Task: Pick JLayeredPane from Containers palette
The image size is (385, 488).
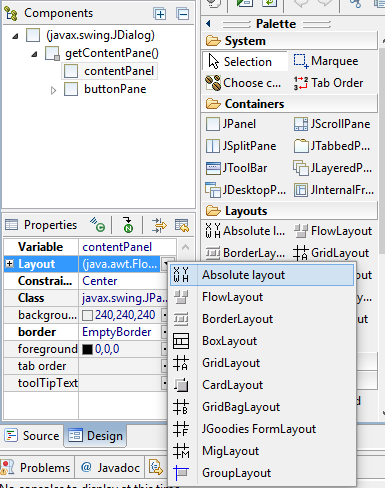Action: (x=332, y=168)
